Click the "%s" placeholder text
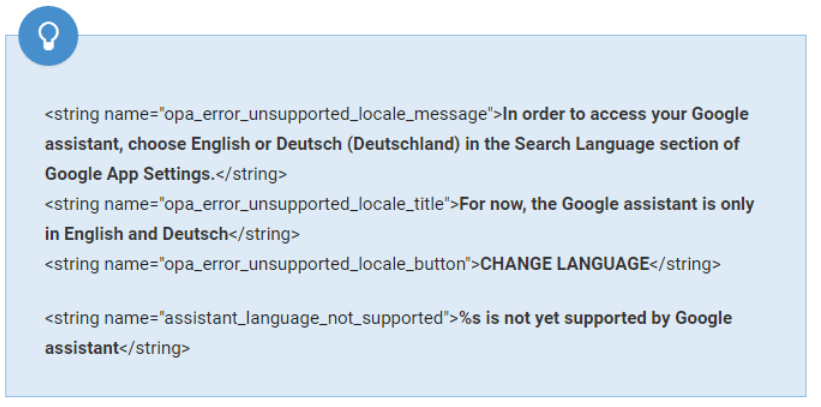Image resolution: width=821 pixels, height=407 pixels. tap(469, 319)
